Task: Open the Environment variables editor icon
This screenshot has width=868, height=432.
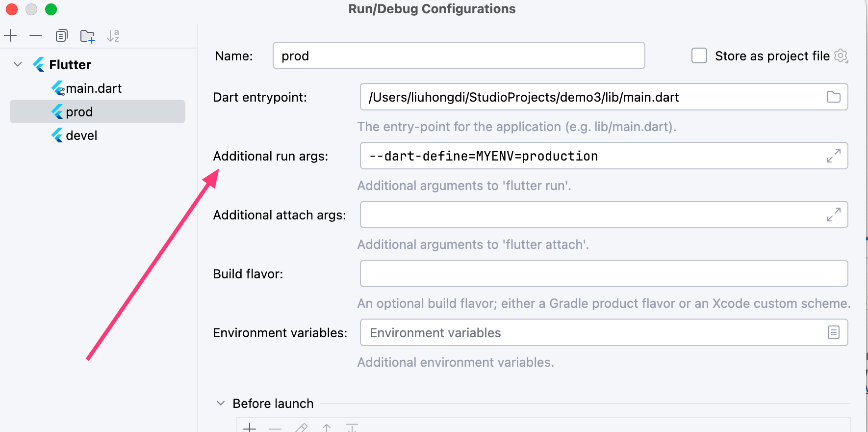Action: point(833,333)
